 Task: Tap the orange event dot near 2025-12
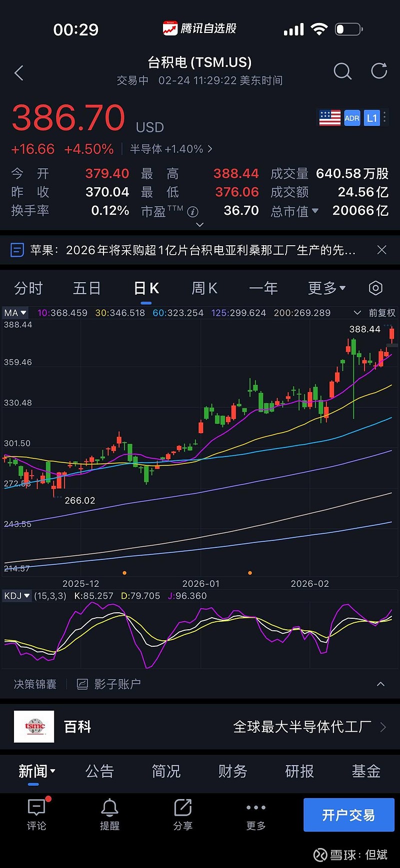tap(124, 573)
